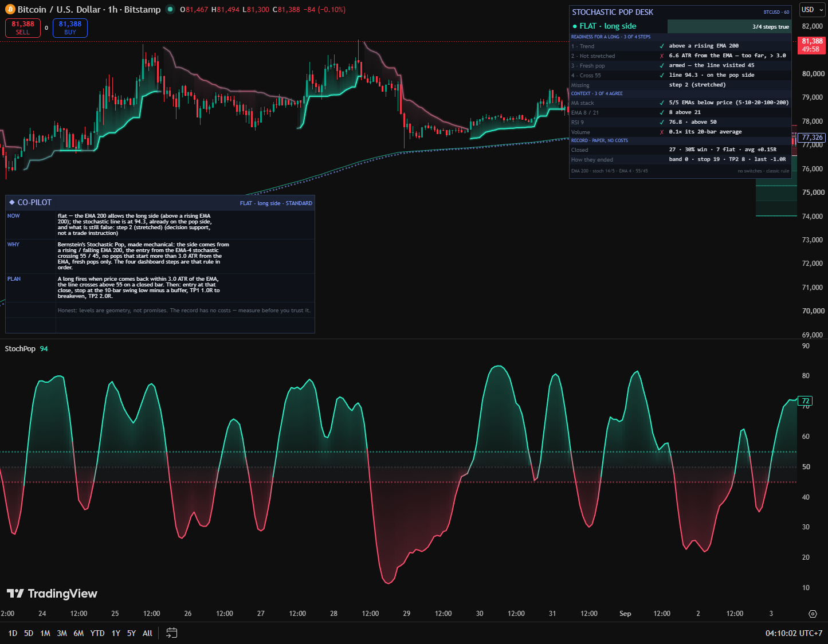Image resolution: width=828 pixels, height=644 pixels.
Task: Click the CO-PILOT diamond icon
Action: 11,203
